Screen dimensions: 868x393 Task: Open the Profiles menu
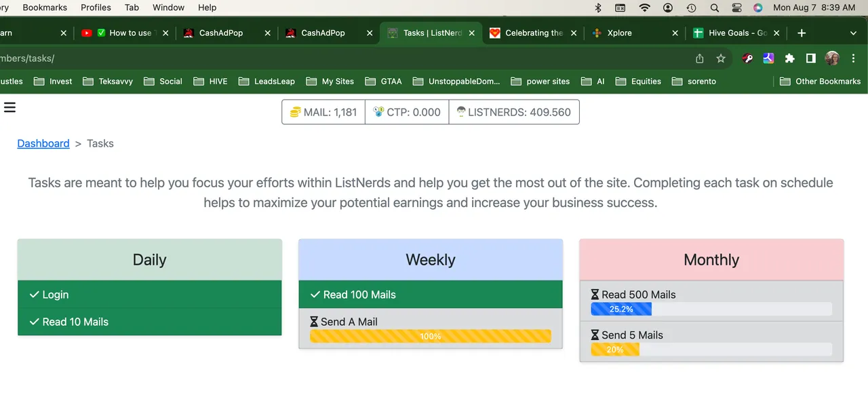tap(96, 7)
